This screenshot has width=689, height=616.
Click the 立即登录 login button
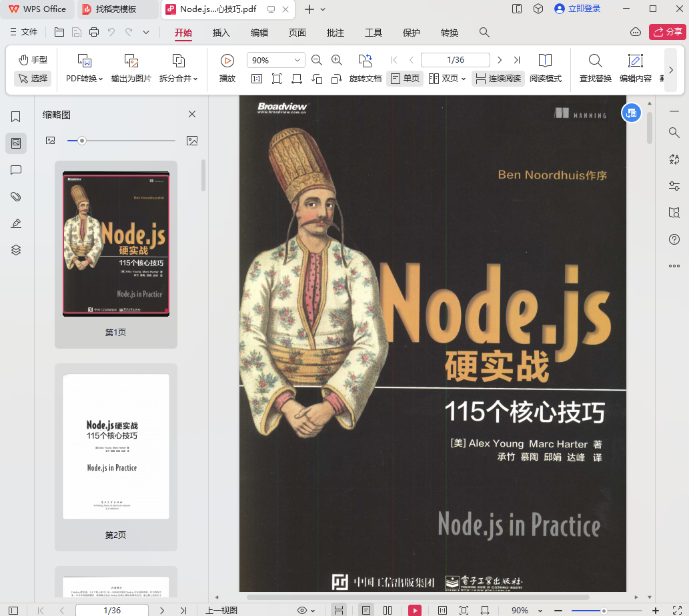tap(577, 9)
